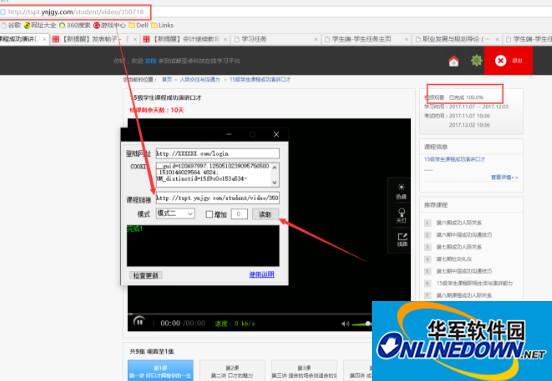
Task: Open the 网址大全 bookmark
Action: (x=40, y=25)
